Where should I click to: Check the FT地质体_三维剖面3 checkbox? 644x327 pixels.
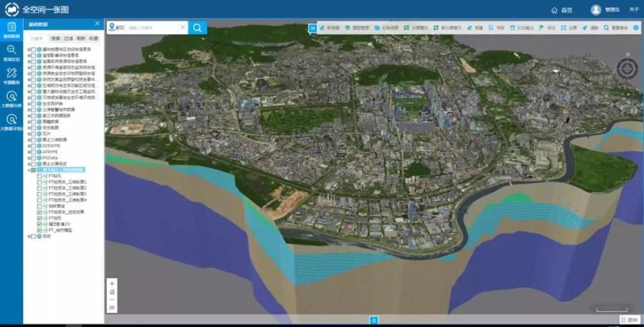click(39, 194)
